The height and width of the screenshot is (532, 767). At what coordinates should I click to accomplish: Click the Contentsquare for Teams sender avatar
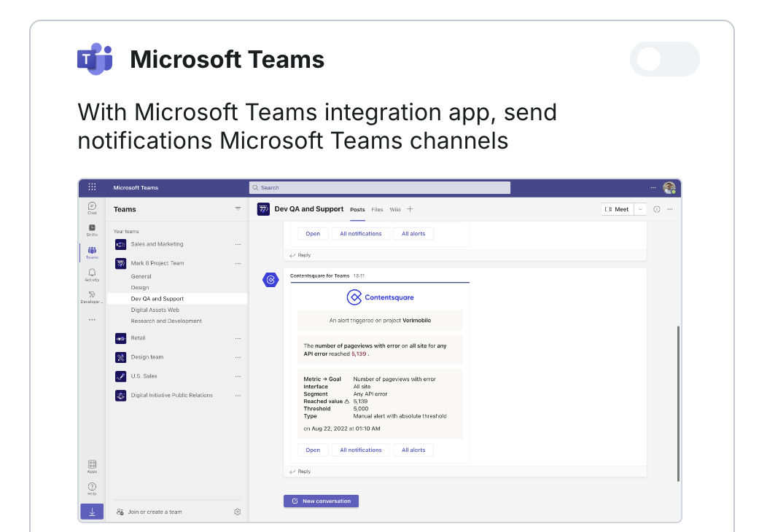tap(270, 280)
